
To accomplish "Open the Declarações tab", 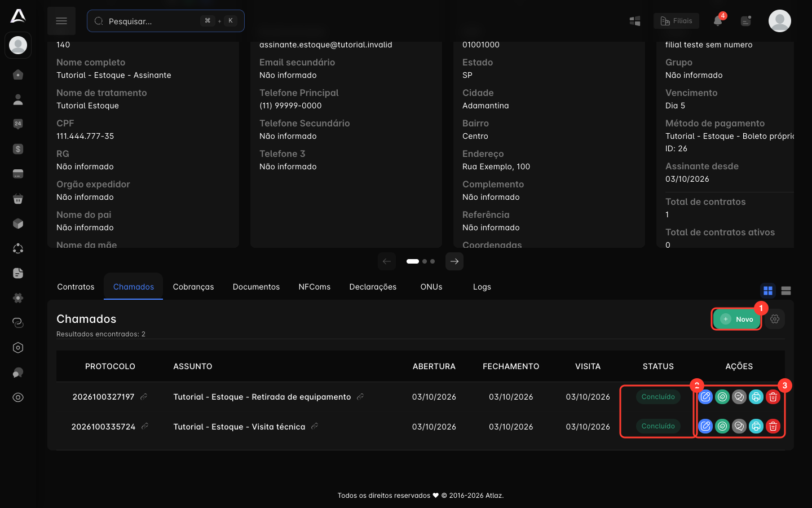I will coord(373,287).
